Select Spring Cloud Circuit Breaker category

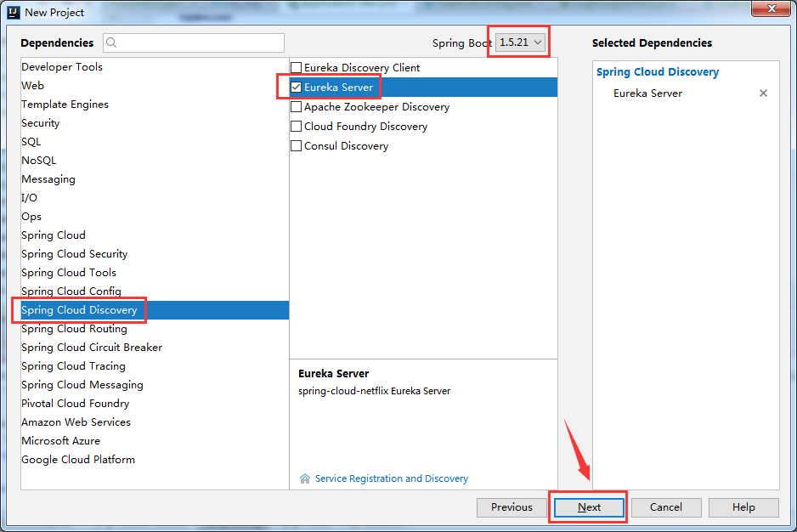click(x=155, y=348)
